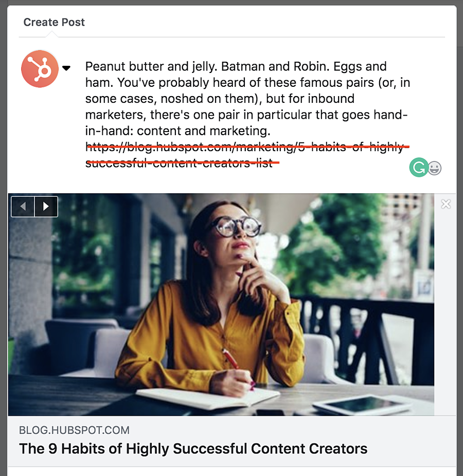Remove the link preview with X
This screenshot has height=476, width=463.
pos(446,204)
